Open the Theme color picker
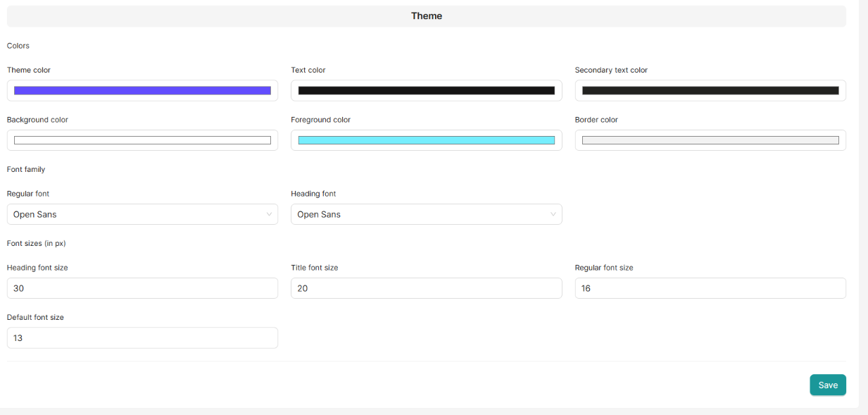The width and height of the screenshot is (868, 415). point(142,90)
